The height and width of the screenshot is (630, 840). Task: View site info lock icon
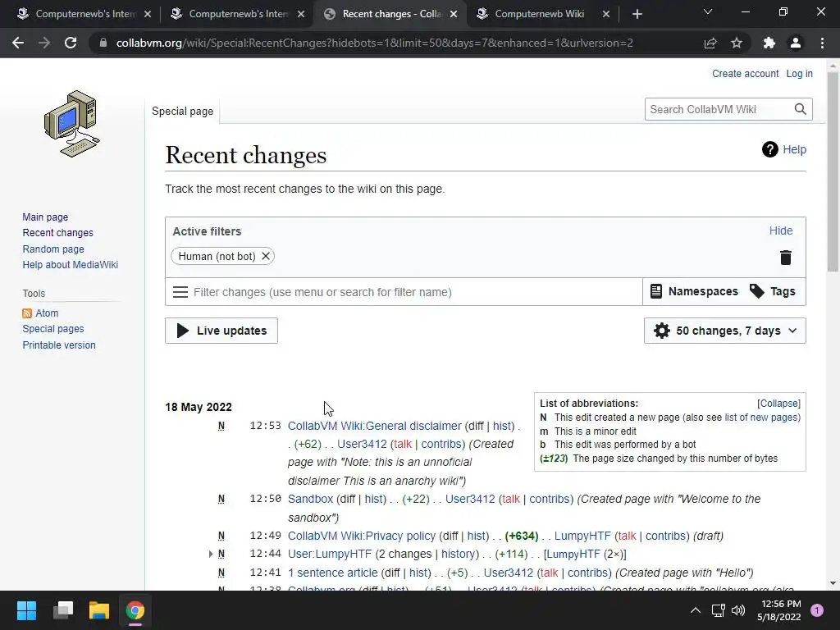click(103, 43)
